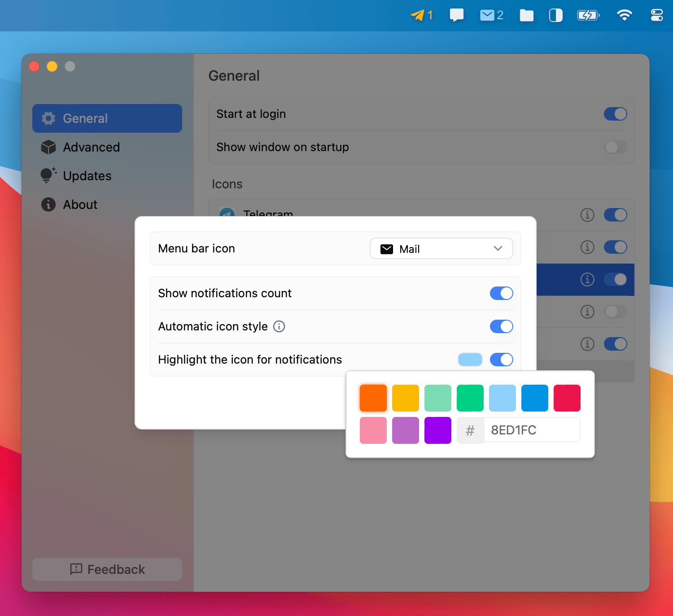Enable Show window on startup switch
673x616 pixels.
[x=616, y=147]
